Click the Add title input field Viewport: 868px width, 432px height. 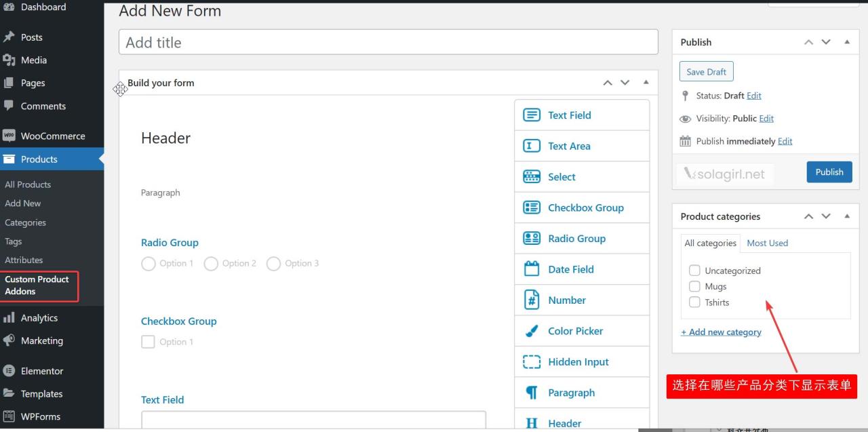(388, 42)
